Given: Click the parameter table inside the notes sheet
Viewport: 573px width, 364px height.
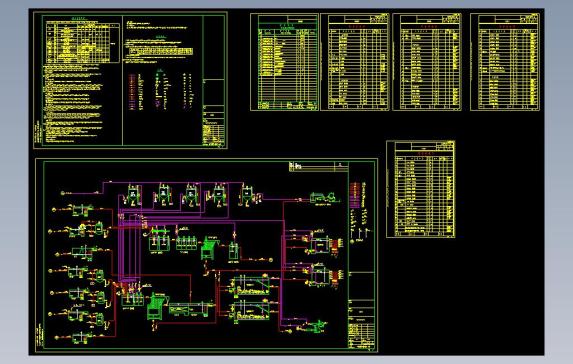Looking at the screenshot, I should [83, 42].
